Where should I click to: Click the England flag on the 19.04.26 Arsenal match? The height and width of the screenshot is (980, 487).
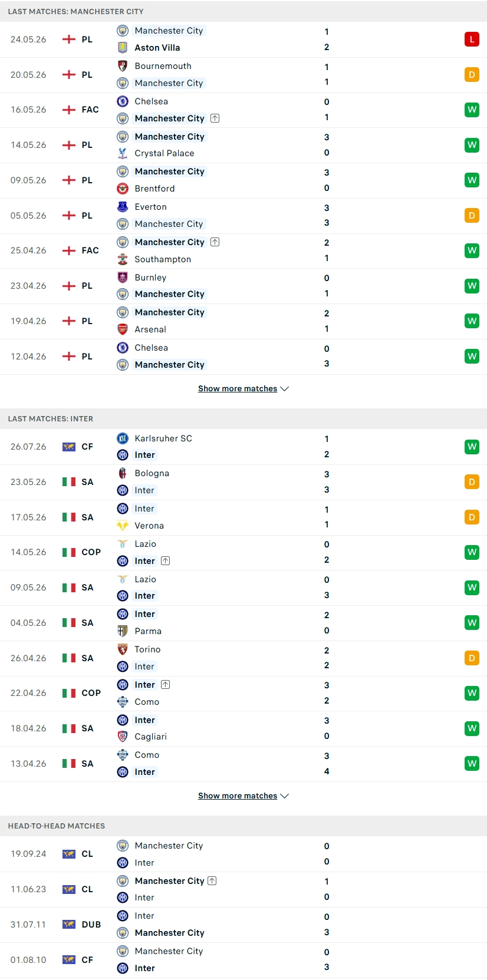tap(69, 321)
